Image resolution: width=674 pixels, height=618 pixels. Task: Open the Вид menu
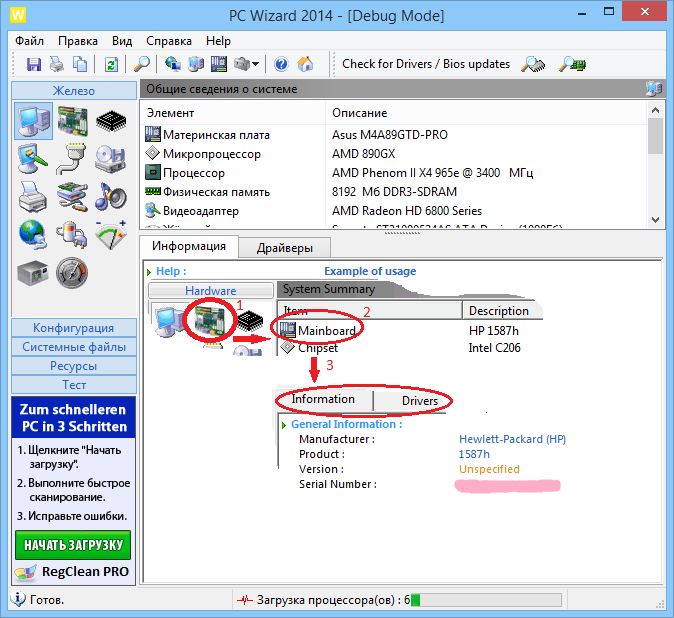(x=122, y=41)
